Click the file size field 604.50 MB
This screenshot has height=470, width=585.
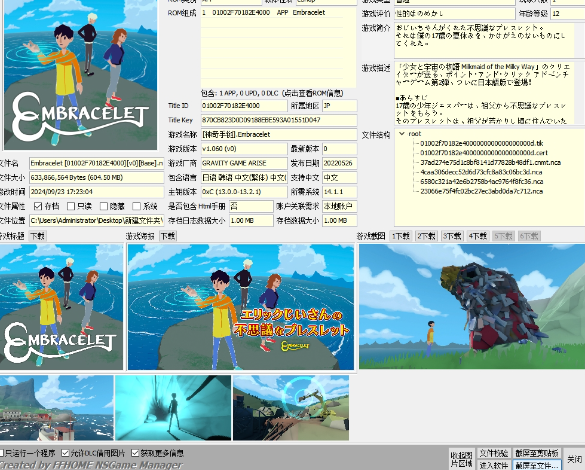click(x=97, y=178)
